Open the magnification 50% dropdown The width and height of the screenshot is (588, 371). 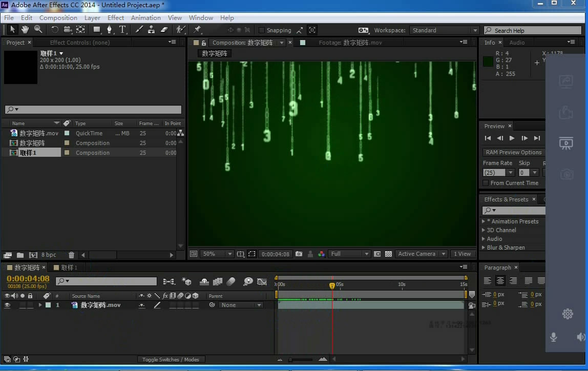pyautogui.click(x=217, y=254)
